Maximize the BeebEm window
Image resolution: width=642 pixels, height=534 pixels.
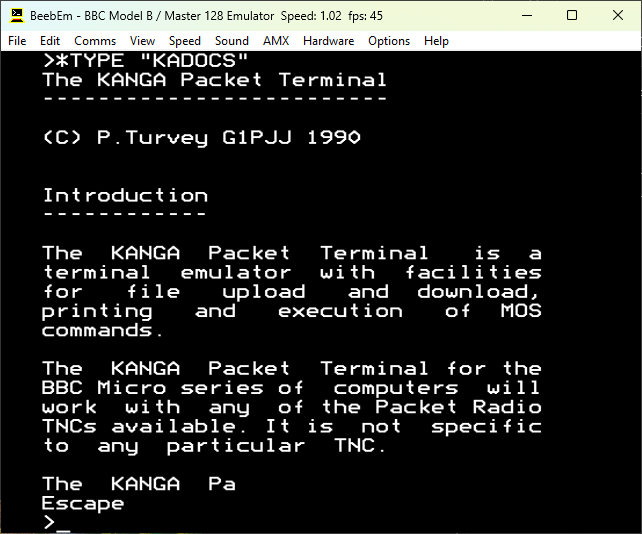572,16
